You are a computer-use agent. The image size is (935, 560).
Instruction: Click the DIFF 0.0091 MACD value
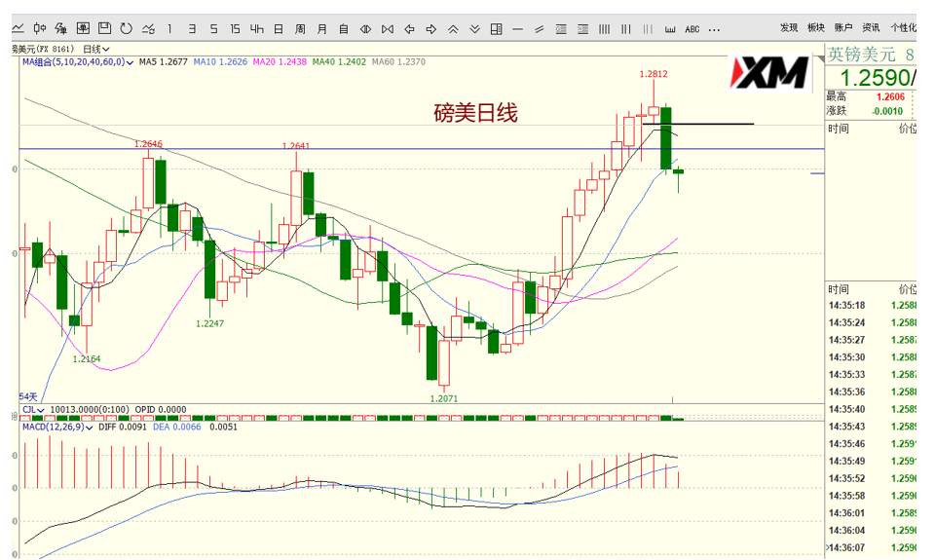point(123,427)
